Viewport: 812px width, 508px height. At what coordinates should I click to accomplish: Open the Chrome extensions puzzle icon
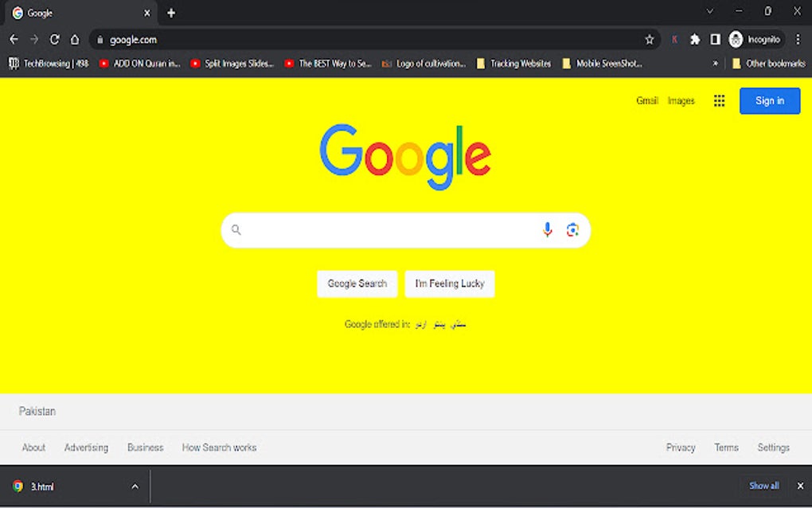pos(695,39)
